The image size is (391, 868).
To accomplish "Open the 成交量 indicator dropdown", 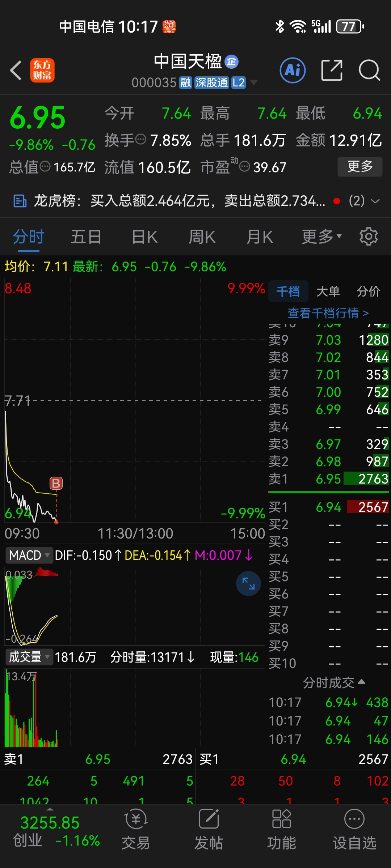I will pos(29,657).
